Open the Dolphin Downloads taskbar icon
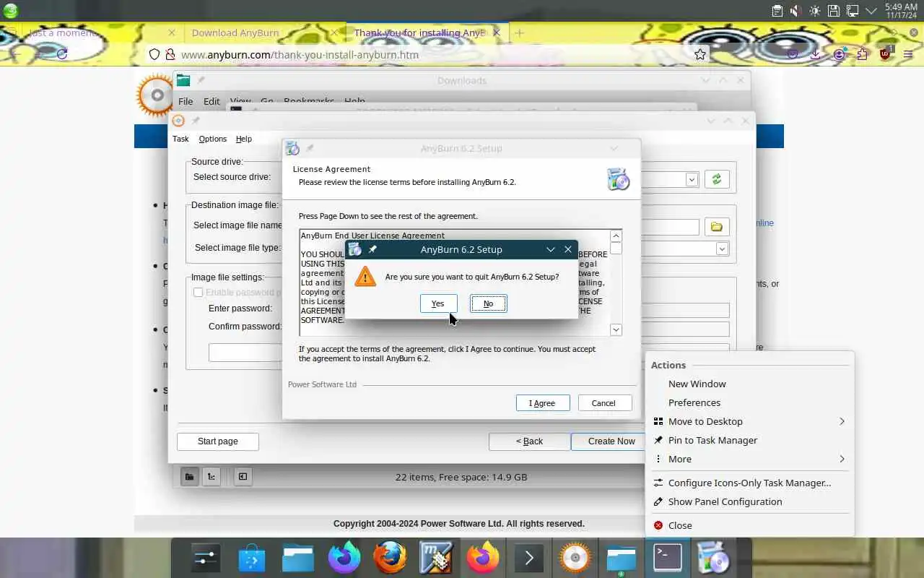The width and height of the screenshot is (924, 578). tap(622, 558)
